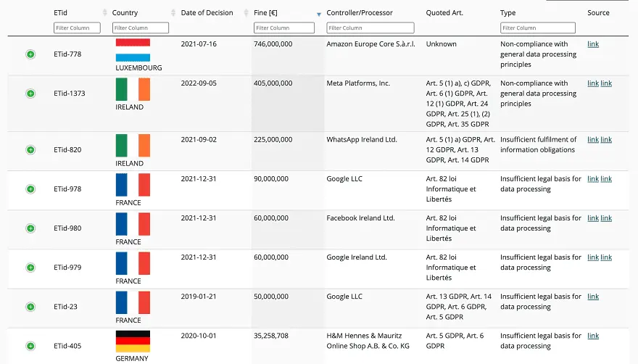Focus the ETid filter field
This screenshot has width=638, height=364.
tap(77, 28)
